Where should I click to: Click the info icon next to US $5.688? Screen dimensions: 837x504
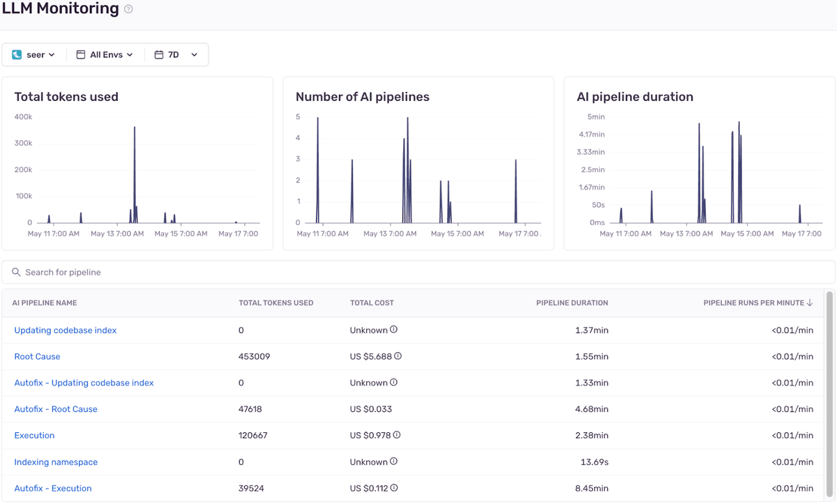[398, 356]
